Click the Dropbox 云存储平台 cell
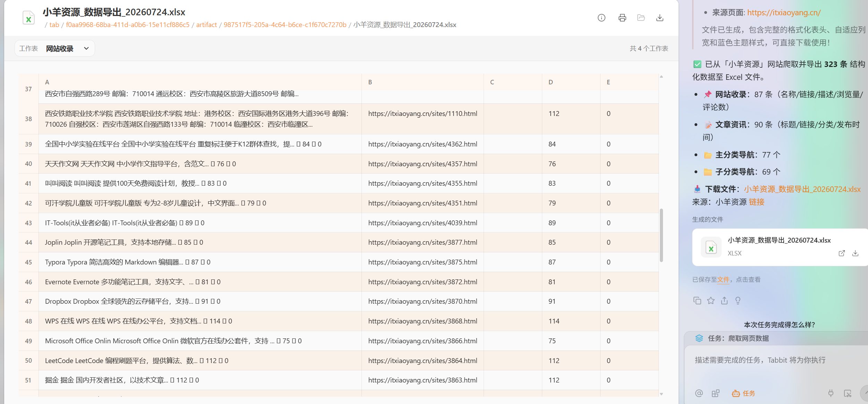Viewport: 868px width, 404px height. [x=200, y=301]
